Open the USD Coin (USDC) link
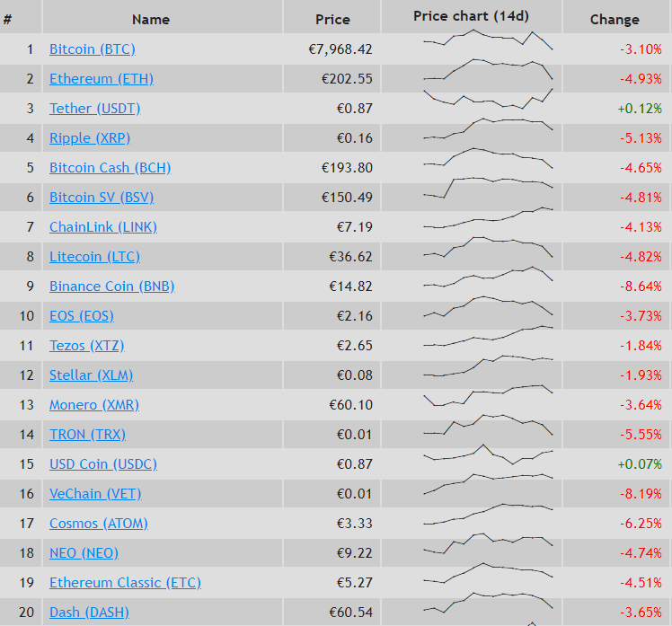The width and height of the screenshot is (672, 626). coord(102,463)
